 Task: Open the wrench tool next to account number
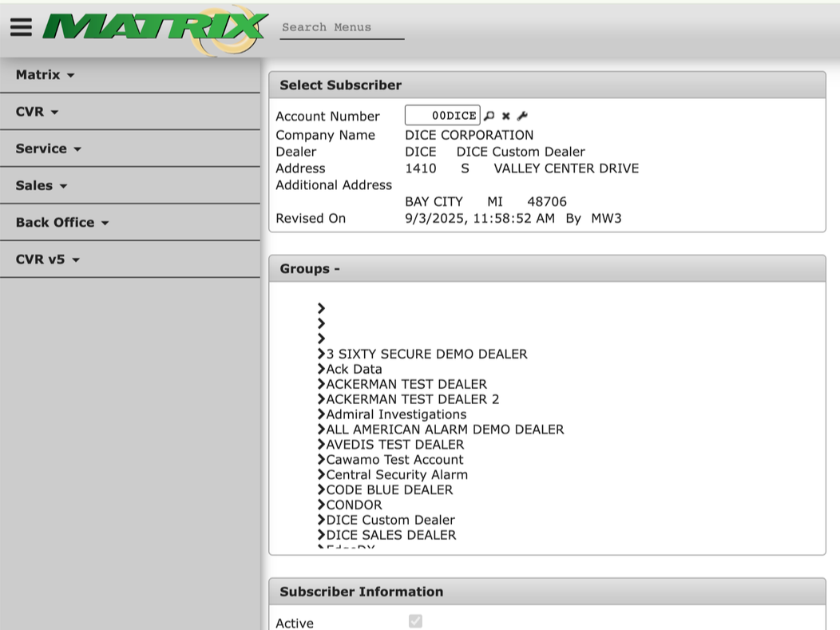click(523, 116)
